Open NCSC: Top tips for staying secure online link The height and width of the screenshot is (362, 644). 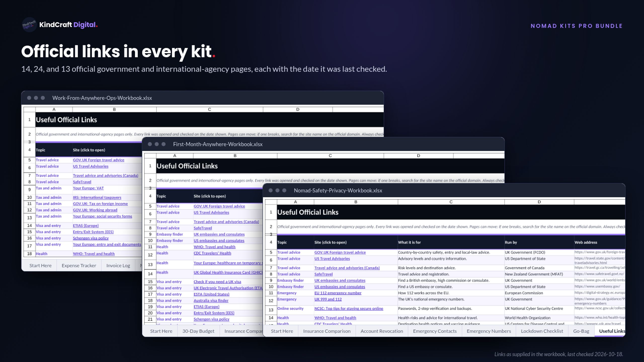click(x=349, y=308)
